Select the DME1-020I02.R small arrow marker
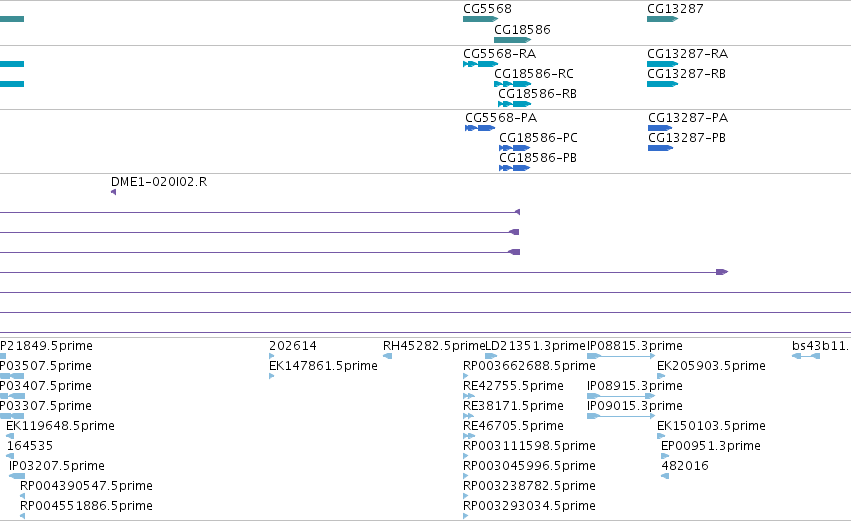 click(x=113, y=192)
